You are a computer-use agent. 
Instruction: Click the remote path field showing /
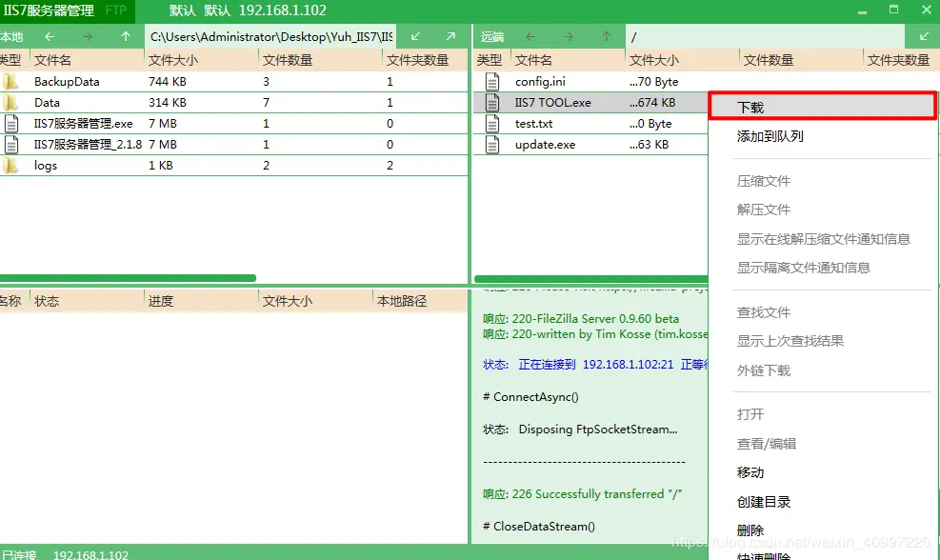(x=765, y=36)
